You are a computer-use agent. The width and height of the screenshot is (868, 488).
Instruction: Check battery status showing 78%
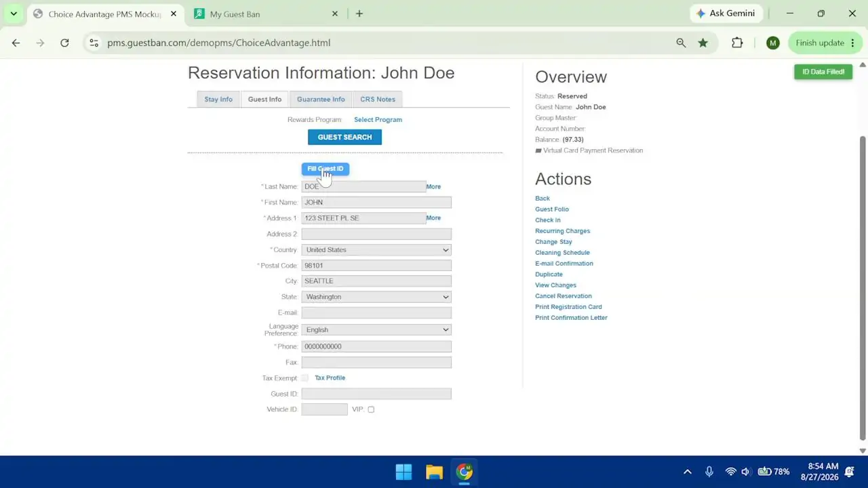pyautogui.click(x=774, y=472)
